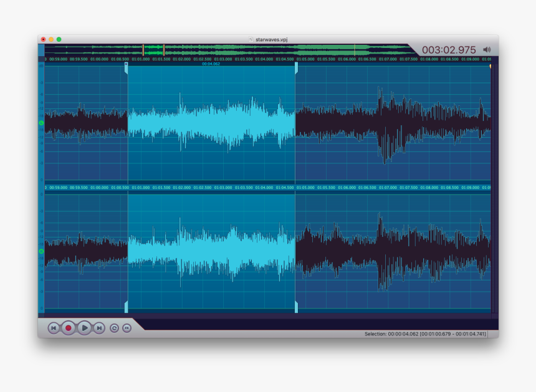Skip back to the start
Screen dimensions: 536x392
54,328
